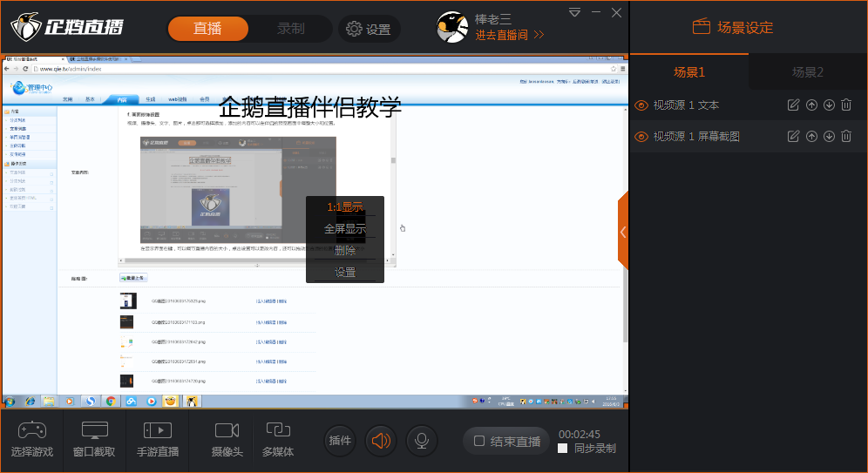Click the embedded tutorial screenshot thumbnail in preview
Viewport: 868px width, 473px height.
(x=238, y=190)
